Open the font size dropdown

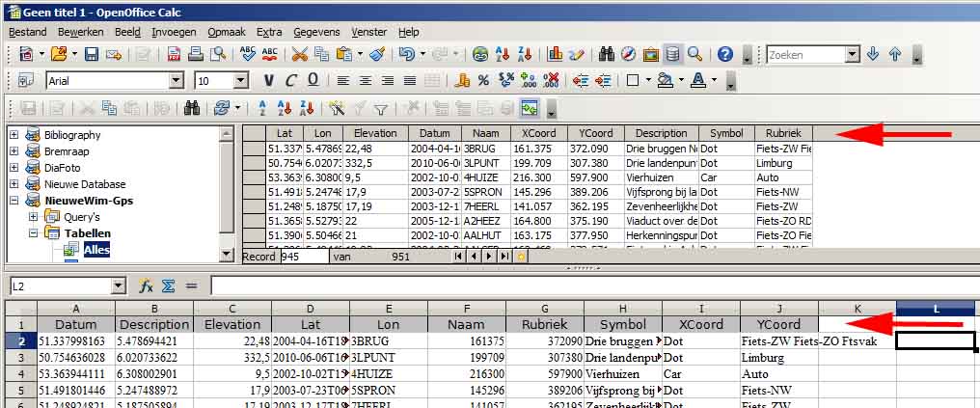pyautogui.click(x=241, y=80)
